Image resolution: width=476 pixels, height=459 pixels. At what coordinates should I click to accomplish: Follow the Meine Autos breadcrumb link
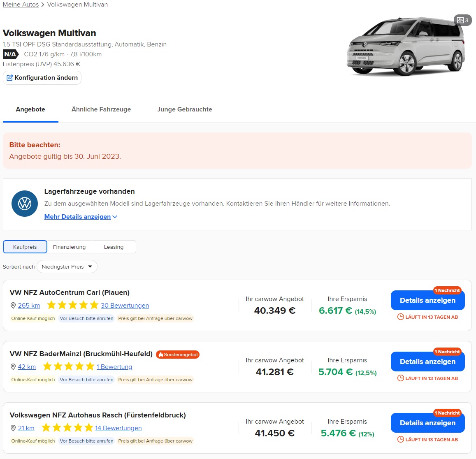21,4
